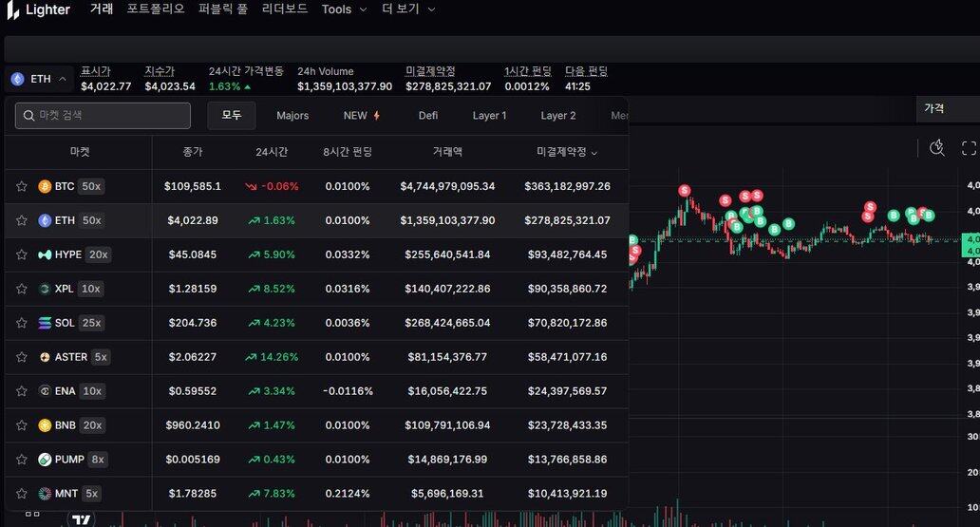The width and height of the screenshot is (980, 527).
Task: Favorite the MNT market star
Action: [21, 493]
